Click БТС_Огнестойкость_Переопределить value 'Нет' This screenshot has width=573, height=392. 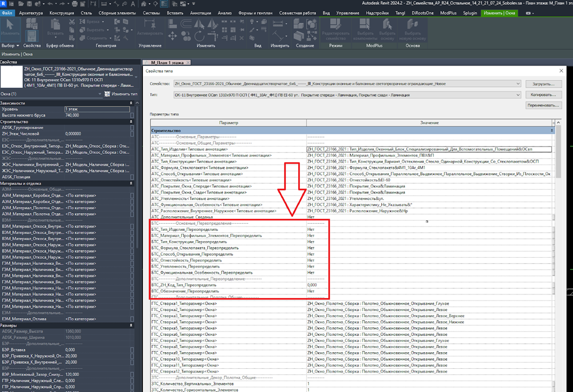pos(310,260)
